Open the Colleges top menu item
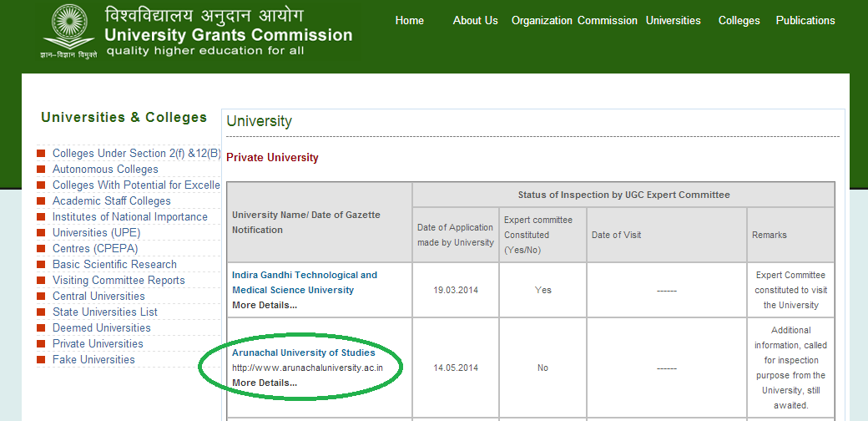Screen dimensions: 868x421 coord(739,20)
